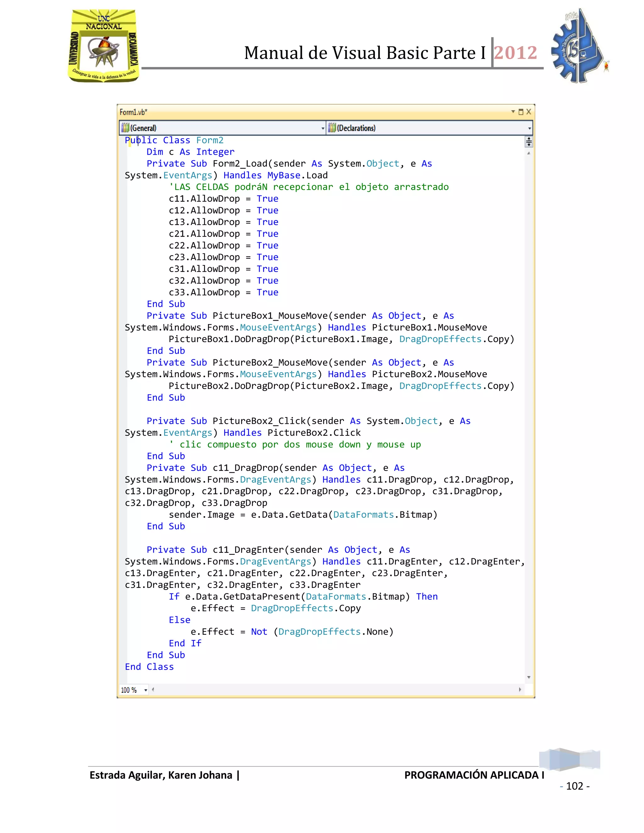The height and width of the screenshot is (833, 644).
Task: Click the 'Dim c As Integer' line
Action: (x=190, y=152)
